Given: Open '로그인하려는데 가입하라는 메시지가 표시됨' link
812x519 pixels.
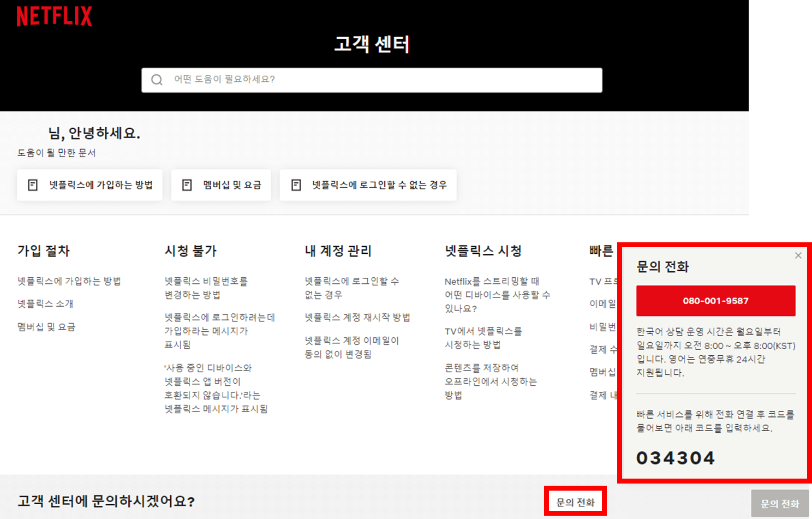Looking at the screenshot, I should tap(220, 331).
